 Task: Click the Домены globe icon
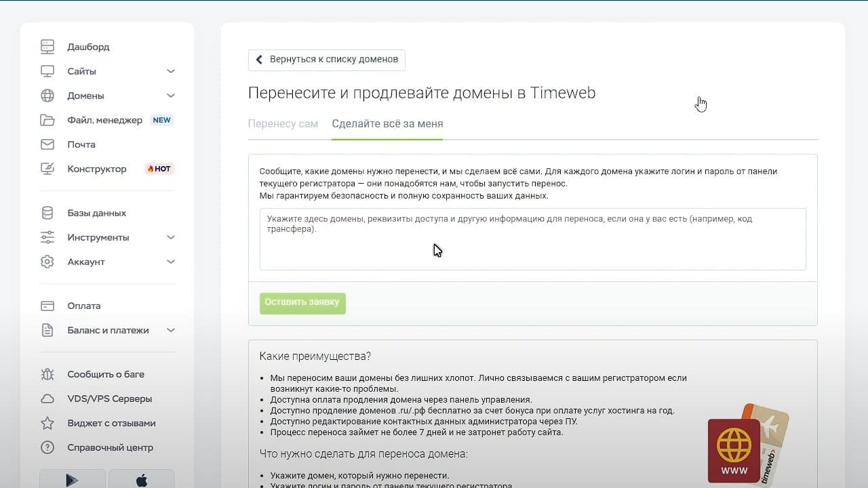click(x=47, y=96)
